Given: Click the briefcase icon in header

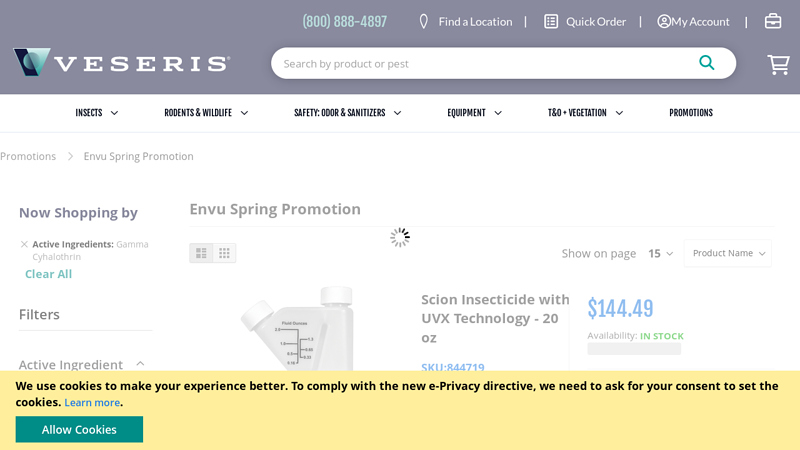Looking at the screenshot, I should click(x=773, y=21).
